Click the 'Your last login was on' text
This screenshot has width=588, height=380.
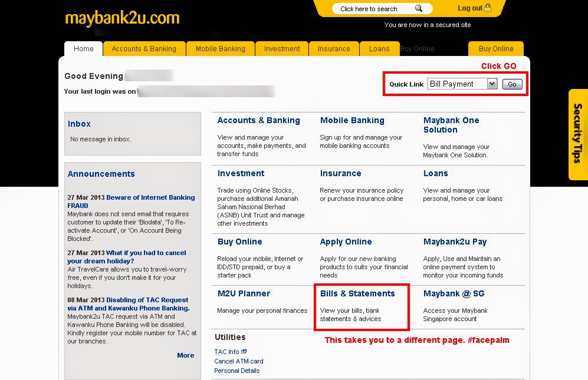[x=100, y=91]
